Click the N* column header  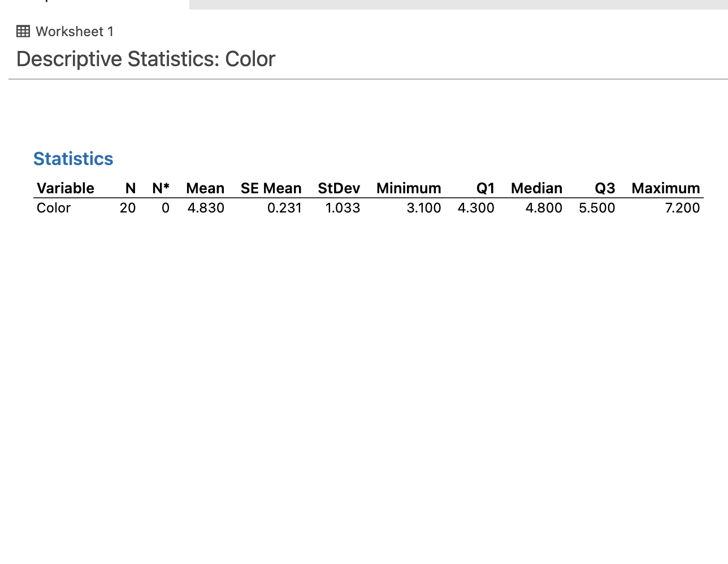(161, 188)
